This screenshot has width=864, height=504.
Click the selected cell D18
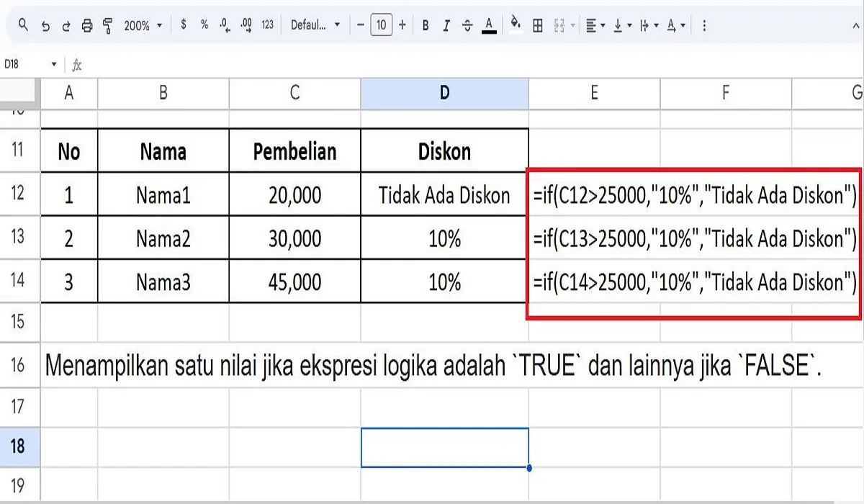(444, 447)
